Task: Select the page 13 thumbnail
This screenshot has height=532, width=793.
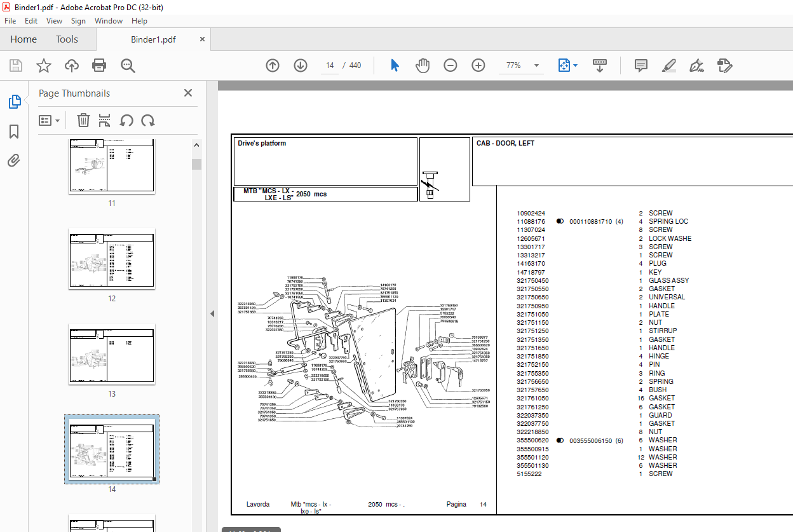Action: click(112, 354)
